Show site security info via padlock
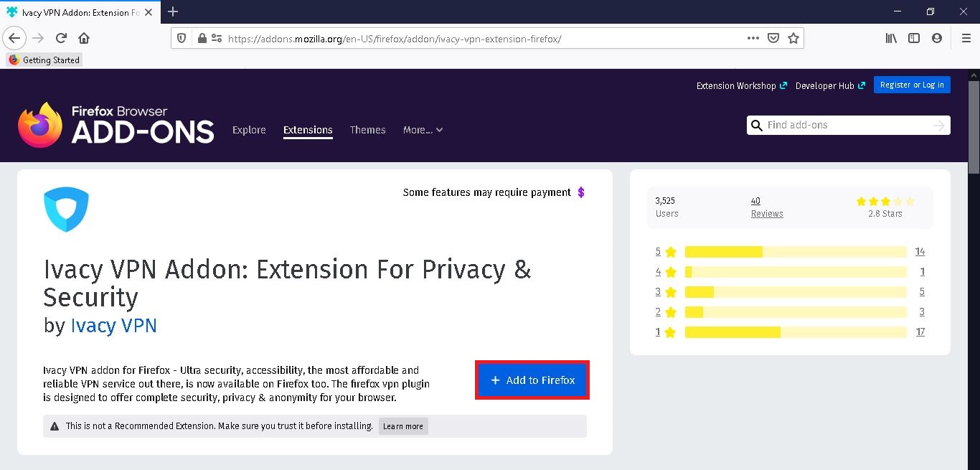 click(x=202, y=39)
